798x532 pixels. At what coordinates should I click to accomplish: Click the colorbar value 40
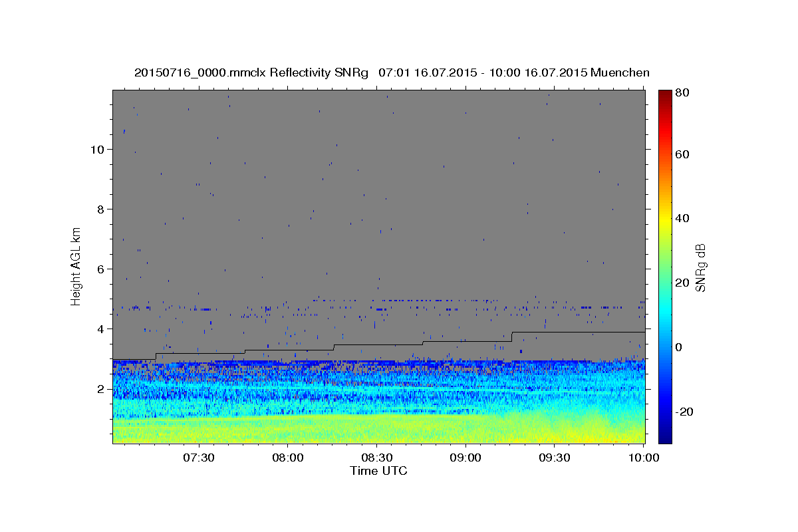pyautogui.click(x=683, y=218)
